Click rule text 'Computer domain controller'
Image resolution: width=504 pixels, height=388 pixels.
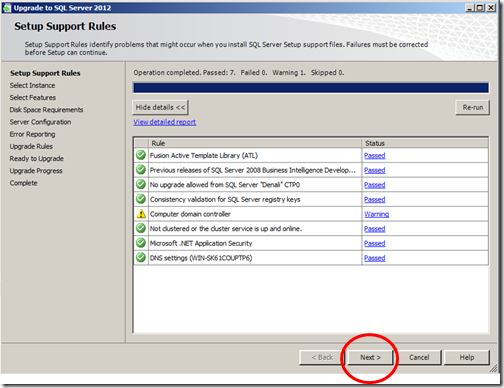190,214
